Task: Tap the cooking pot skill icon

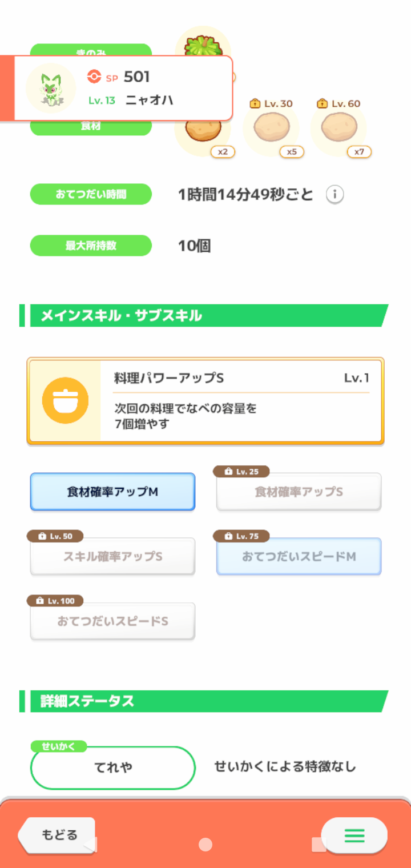Action: point(65,400)
